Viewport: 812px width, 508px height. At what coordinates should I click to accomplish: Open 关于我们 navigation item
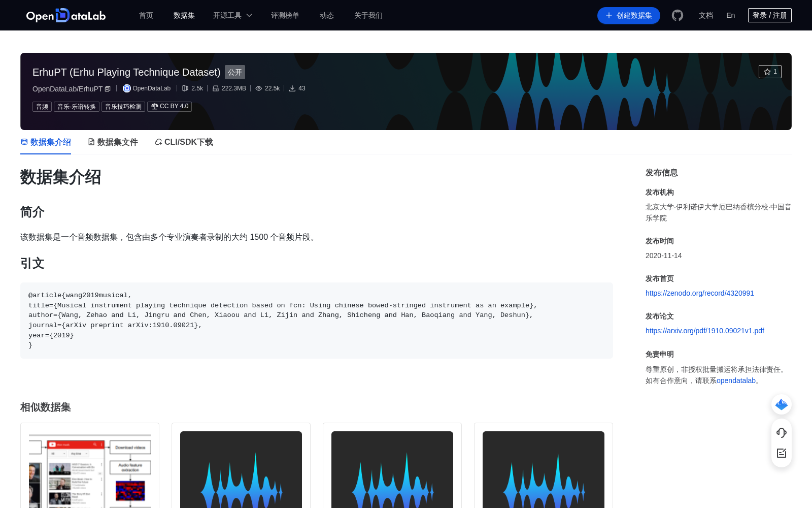(368, 15)
